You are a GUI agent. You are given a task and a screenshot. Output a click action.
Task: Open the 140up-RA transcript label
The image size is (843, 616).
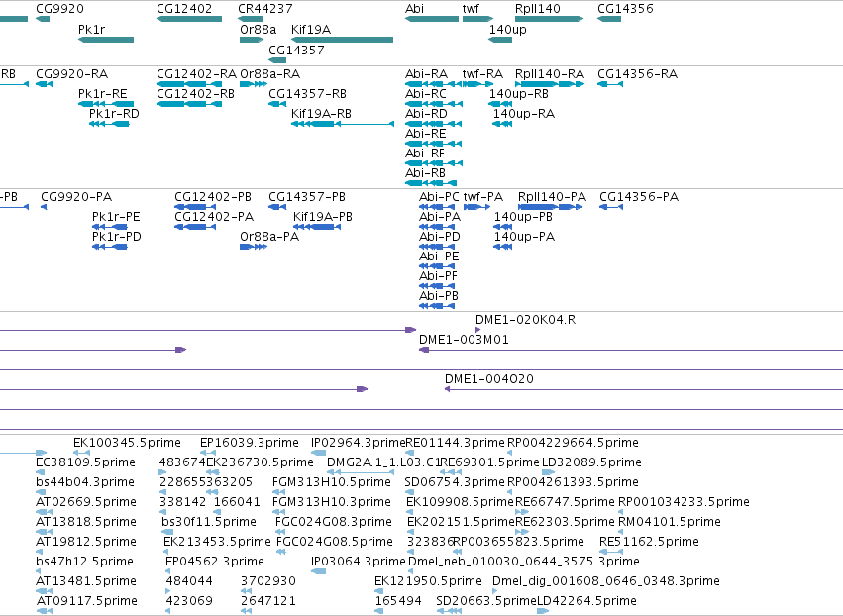(x=524, y=114)
